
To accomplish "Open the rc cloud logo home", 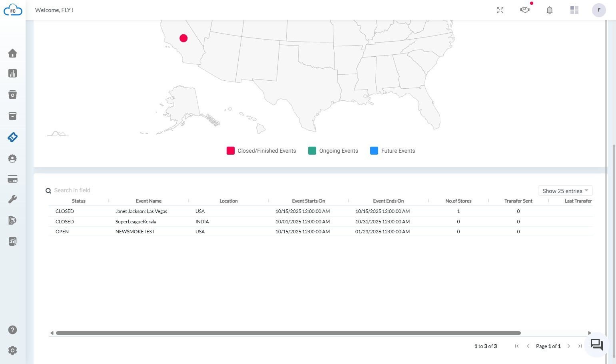I will click(x=13, y=10).
